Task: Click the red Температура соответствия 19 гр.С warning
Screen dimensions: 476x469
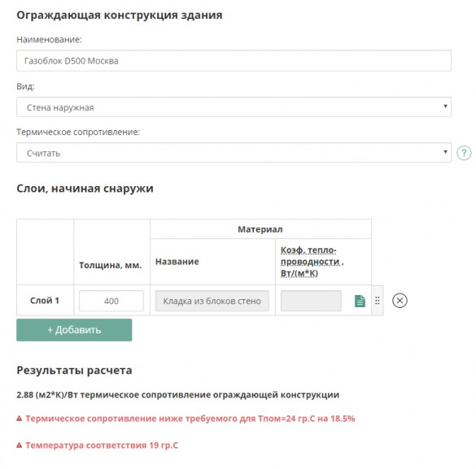Action: point(102,445)
